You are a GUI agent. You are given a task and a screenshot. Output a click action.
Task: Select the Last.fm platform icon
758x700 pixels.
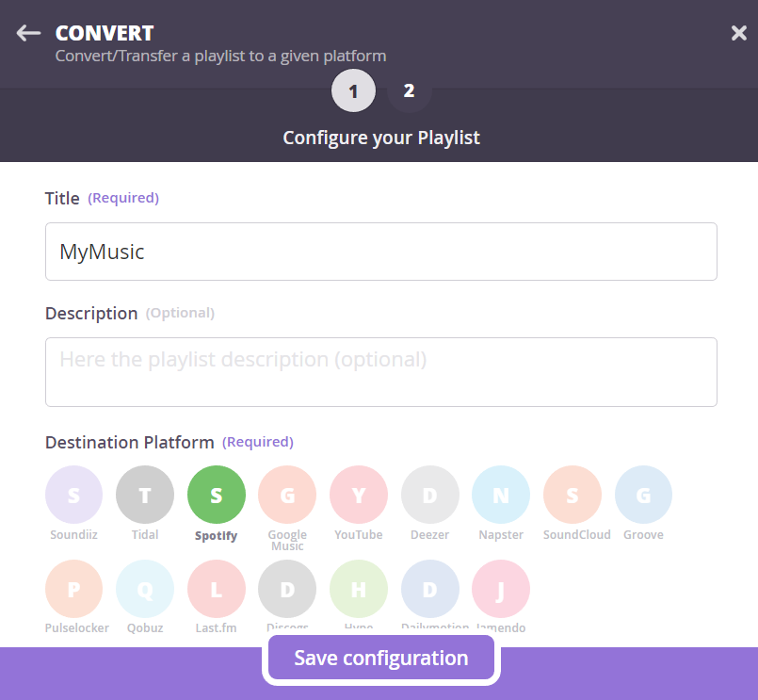tap(217, 589)
